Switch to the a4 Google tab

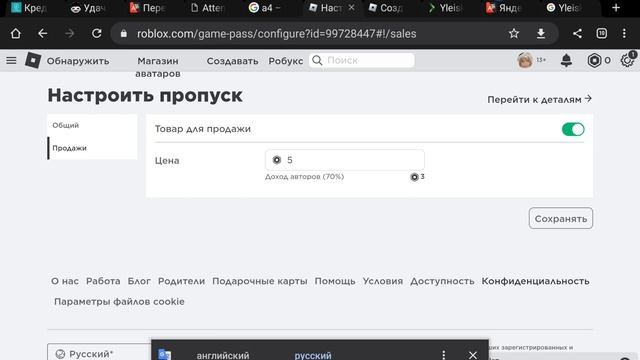[x=265, y=8]
